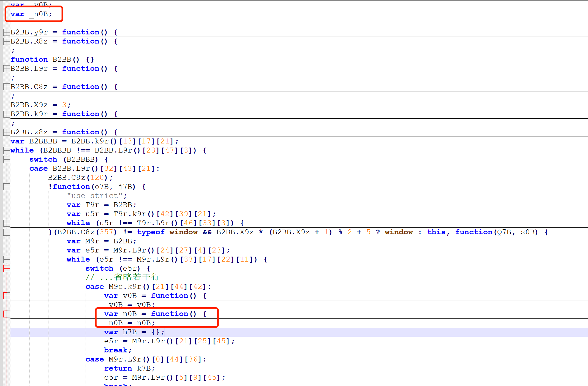The width and height of the screenshot is (588, 386).
Task: Fold the !function(o7B, j7B) block
Action: coord(7,187)
